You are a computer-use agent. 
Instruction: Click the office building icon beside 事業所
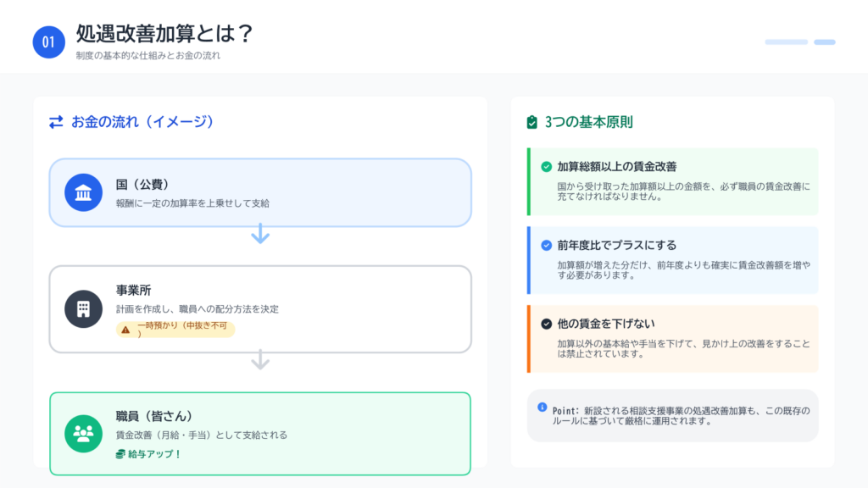click(83, 308)
